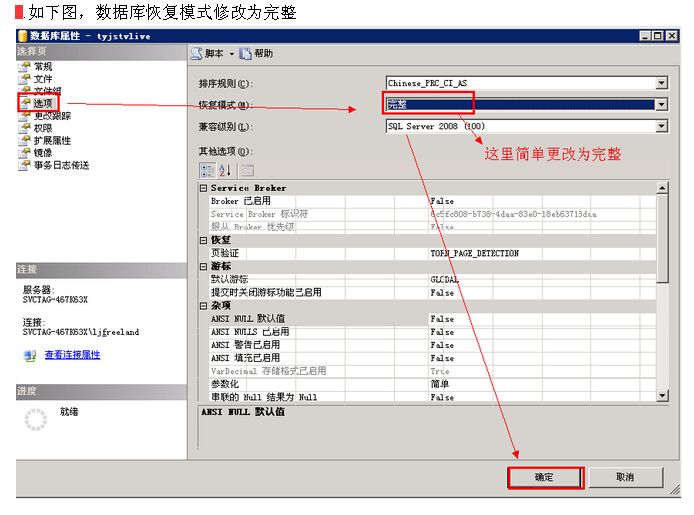Click the 确定 button
Viewport: 694px width, 515px height.
tap(544, 477)
